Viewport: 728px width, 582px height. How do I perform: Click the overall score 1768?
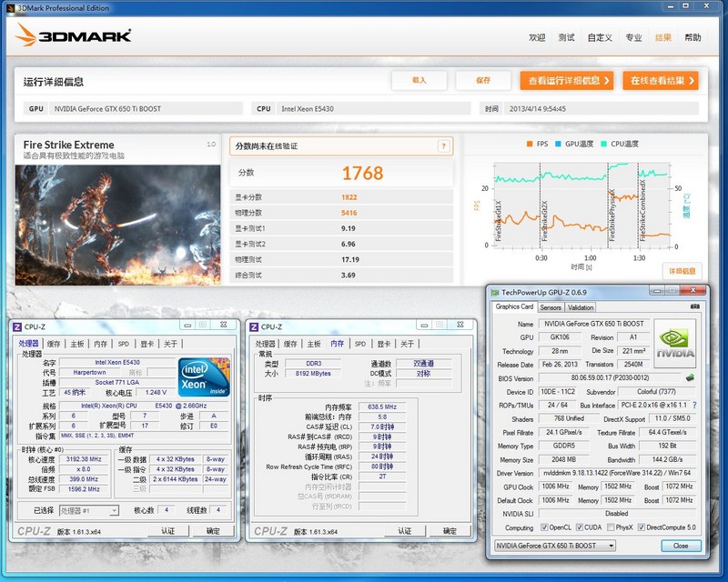coord(362,173)
